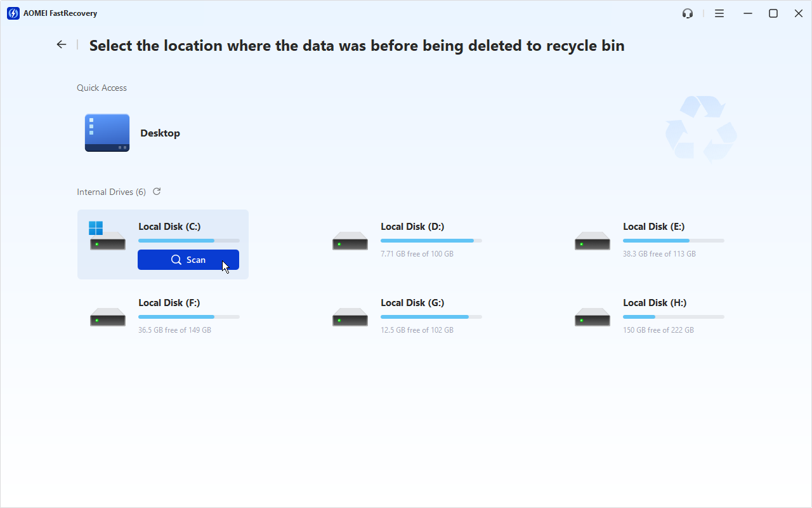Image resolution: width=812 pixels, height=508 pixels.
Task: Click the Quick Access heading
Action: point(101,88)
